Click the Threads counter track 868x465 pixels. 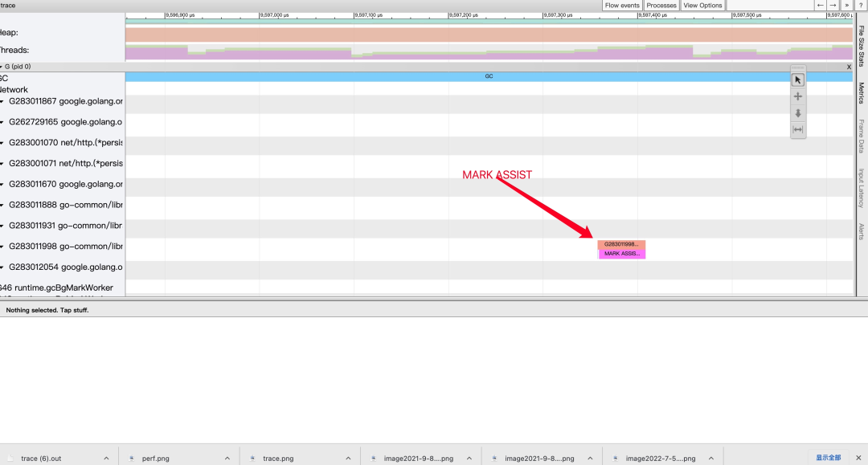tap(489, 52)
